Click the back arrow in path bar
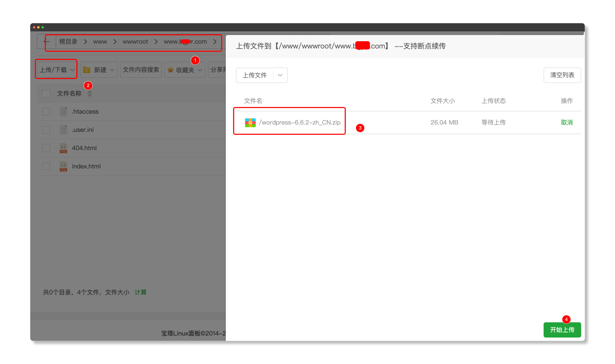Image resolution: width=615 pixels, height=364 pixels. (47, 42)
